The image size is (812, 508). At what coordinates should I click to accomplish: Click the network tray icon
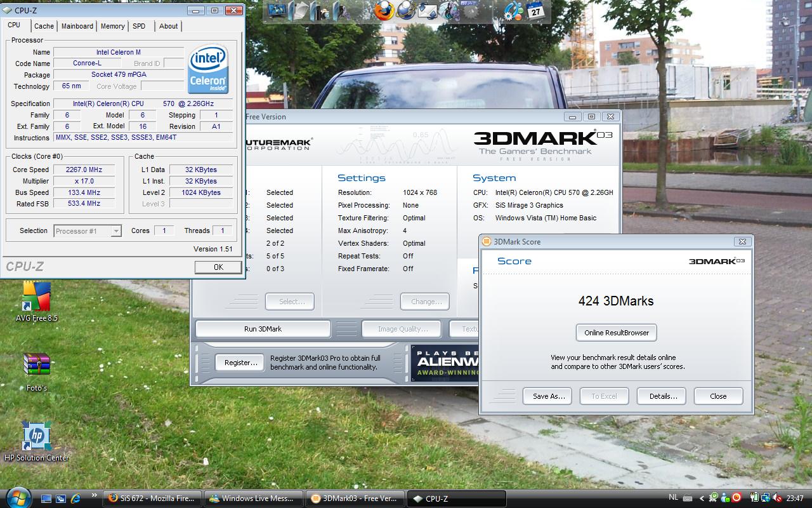click(x=766, y=498)
